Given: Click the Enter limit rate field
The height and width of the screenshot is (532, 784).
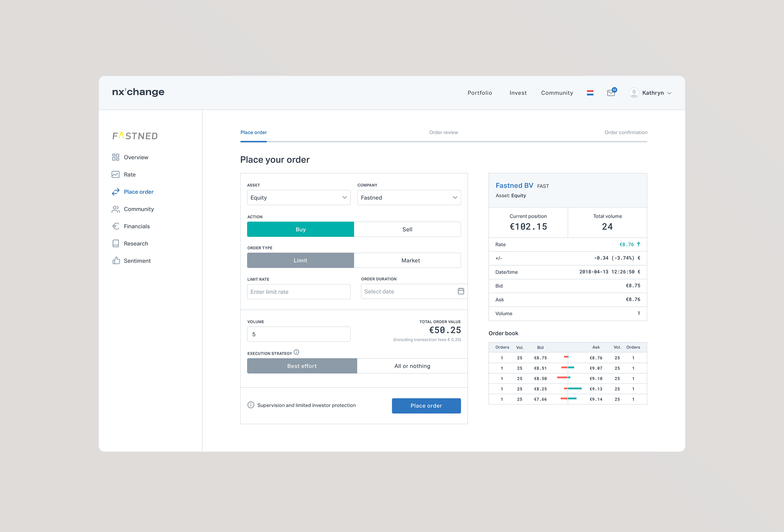Looking at the screenshot, I should tap(298, 292).
